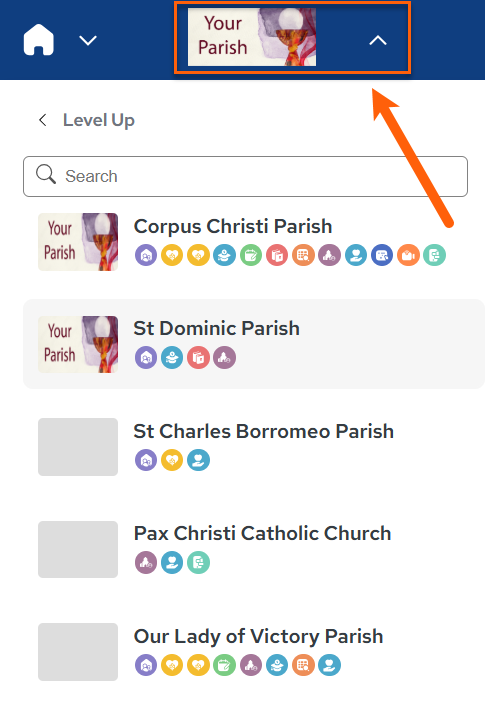485x702 pixels.
Task: Open Pax Christi's mauve church building icon
Action: pos(146,562)
